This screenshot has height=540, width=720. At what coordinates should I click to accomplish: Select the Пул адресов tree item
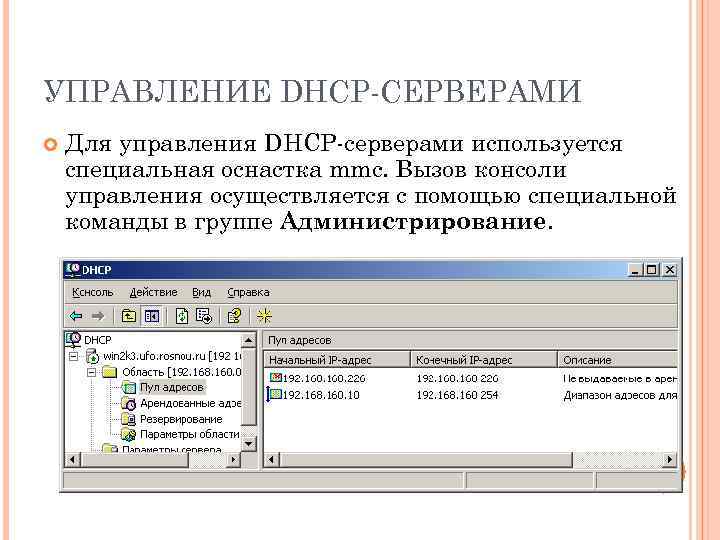point(171,388)
